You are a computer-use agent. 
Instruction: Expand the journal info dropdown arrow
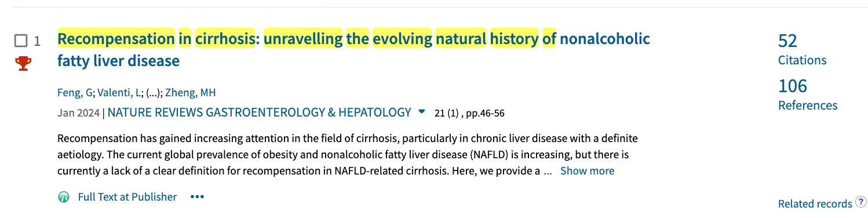(x=422, y=111)
